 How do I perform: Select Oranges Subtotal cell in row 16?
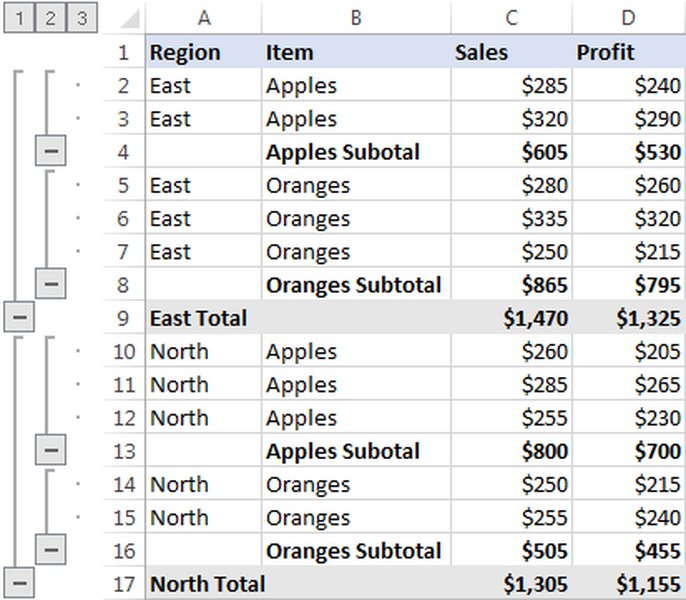[356, 550]
